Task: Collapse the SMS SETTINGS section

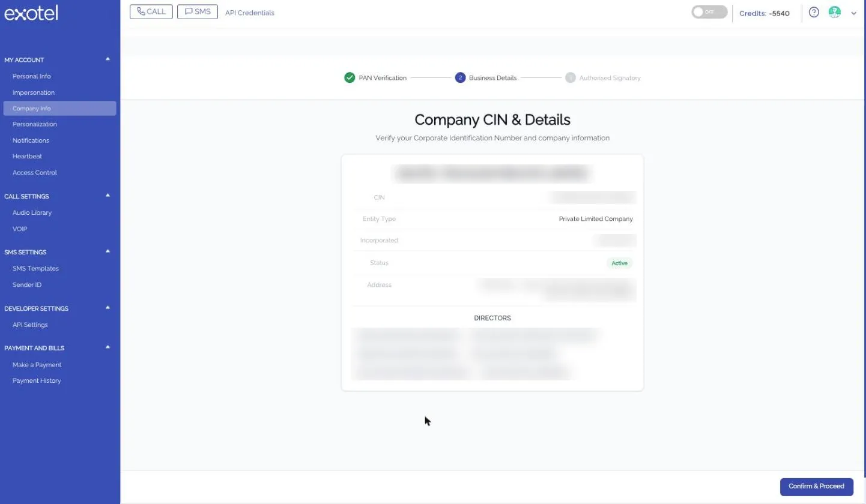Action: pyautogui.click(x=108, y=251)
